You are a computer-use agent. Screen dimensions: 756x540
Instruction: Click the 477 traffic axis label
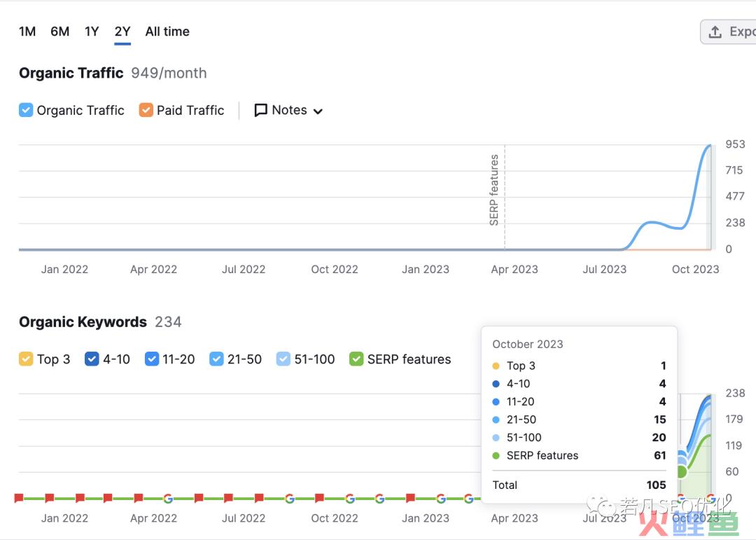coord(735,196)
